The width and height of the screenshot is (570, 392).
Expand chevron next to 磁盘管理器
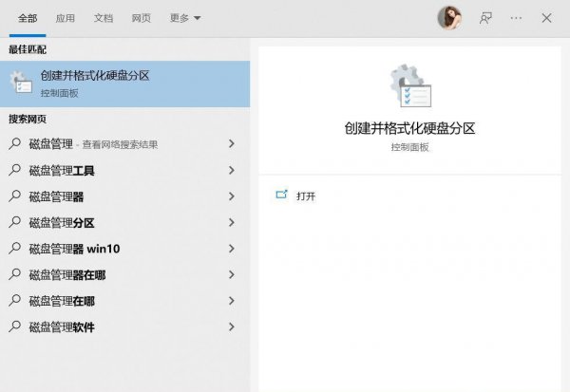coord(232,196)
